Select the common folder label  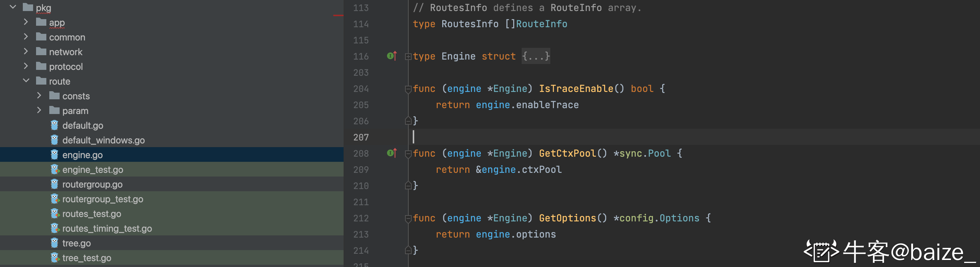pyautogui.click(x=67, y=37)
